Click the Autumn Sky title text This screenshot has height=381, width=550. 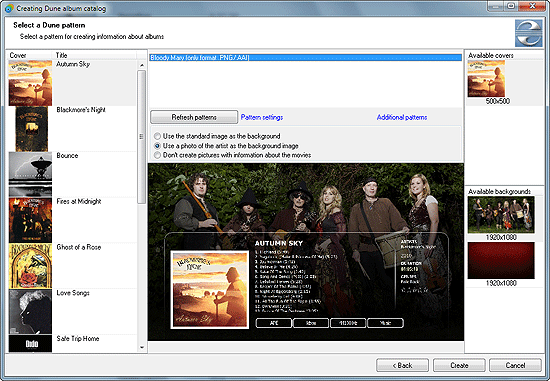click(73, 64)
